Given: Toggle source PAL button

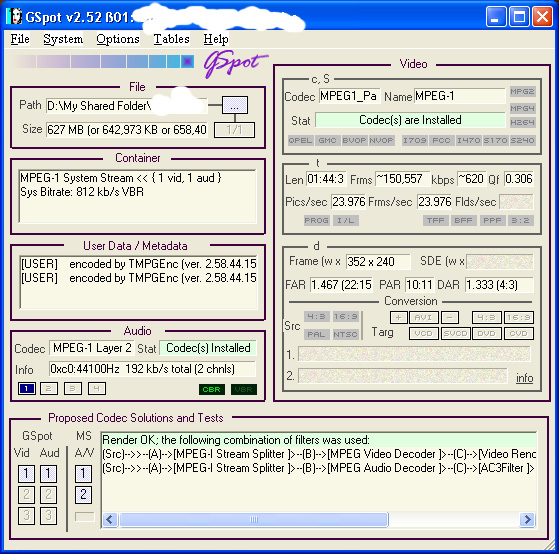Looking at the screenshot, I should (x=316, y=334).
